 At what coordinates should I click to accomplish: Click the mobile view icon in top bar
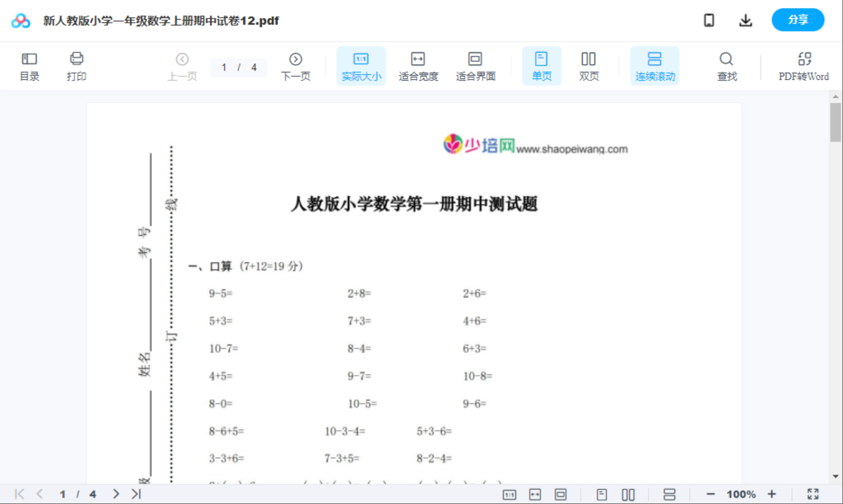click(x=709, y=20)
